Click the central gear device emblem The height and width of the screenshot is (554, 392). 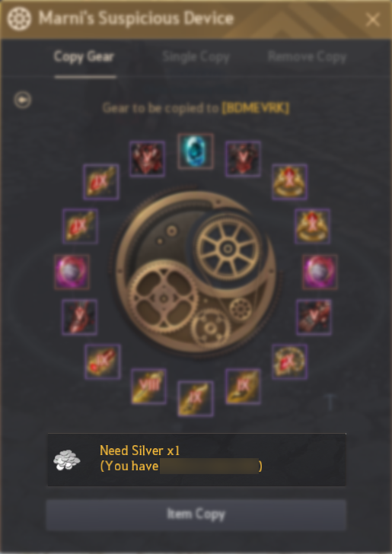pos(196,272)
